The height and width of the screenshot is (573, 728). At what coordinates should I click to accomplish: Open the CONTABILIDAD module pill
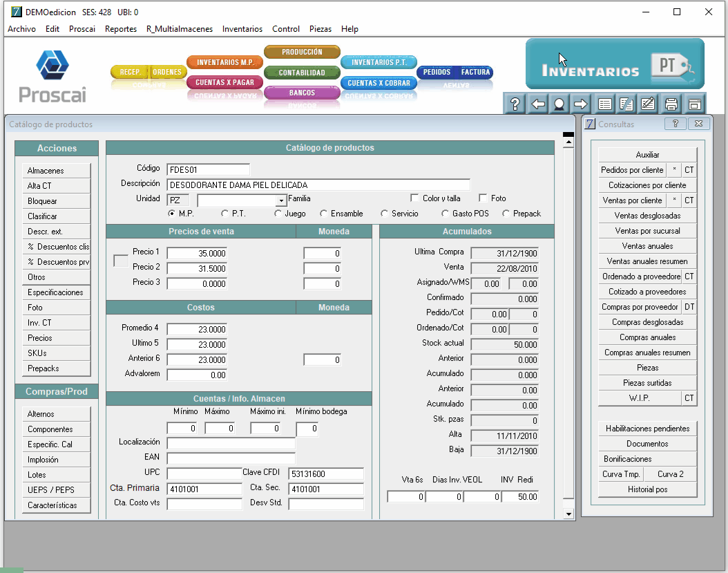point(302,73)
